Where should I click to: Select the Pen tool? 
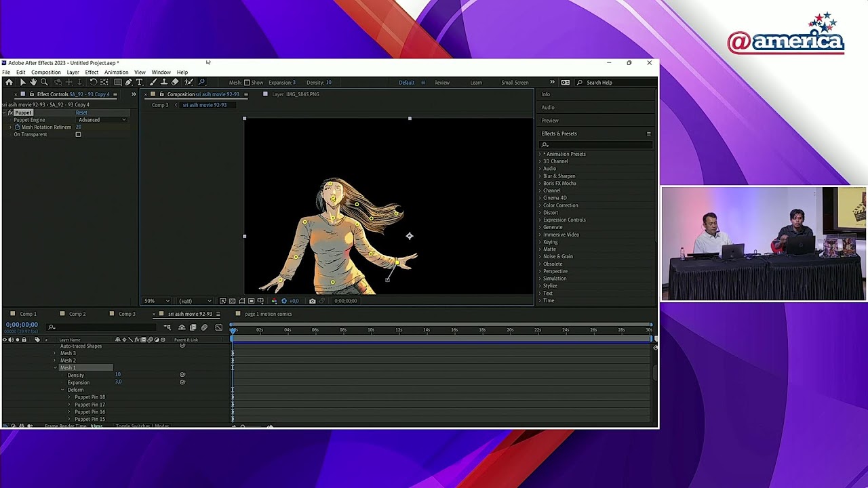coord(128,82)
